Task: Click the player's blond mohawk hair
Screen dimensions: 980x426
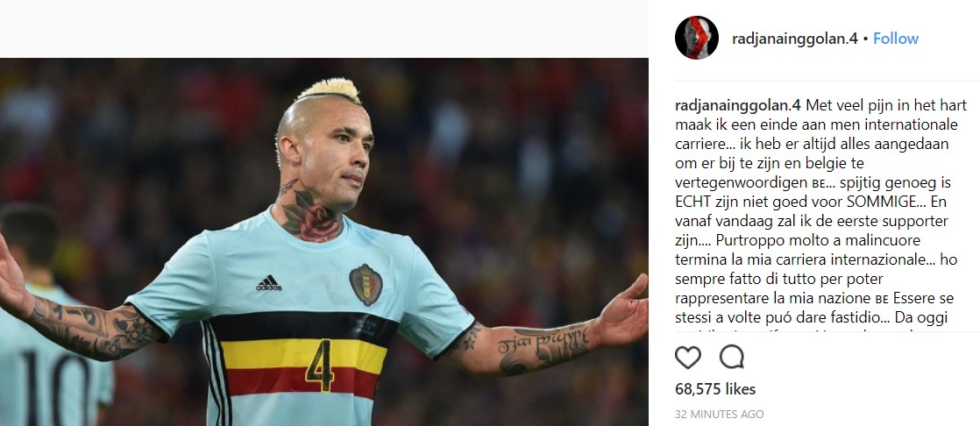Action: [329, 89]
